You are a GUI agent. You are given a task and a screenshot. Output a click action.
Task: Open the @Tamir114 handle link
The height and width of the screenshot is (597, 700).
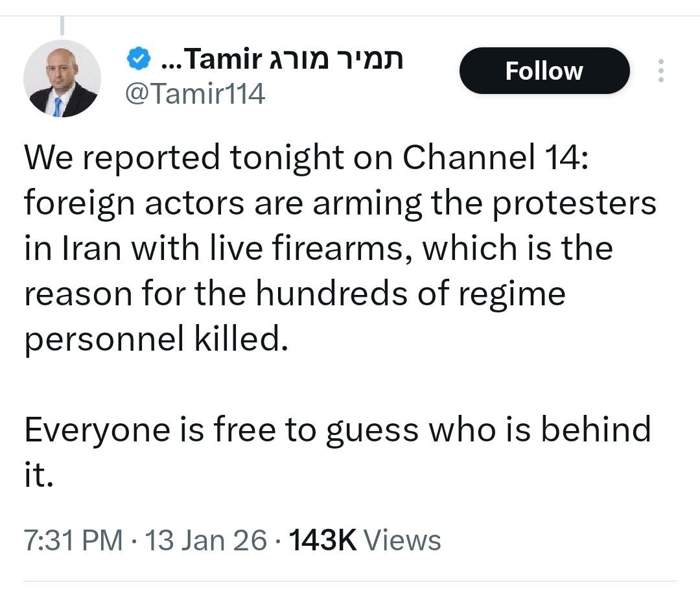point(195,95)
